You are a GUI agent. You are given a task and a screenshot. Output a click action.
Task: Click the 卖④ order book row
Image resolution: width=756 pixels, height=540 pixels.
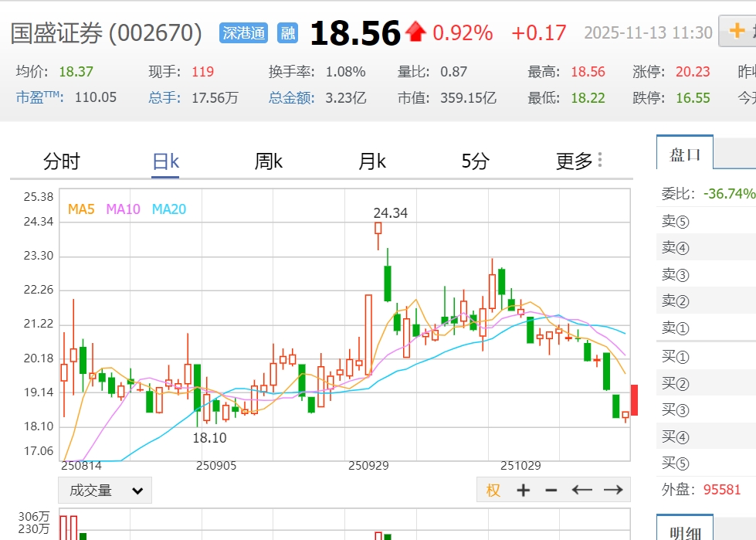tap(707, 247)
